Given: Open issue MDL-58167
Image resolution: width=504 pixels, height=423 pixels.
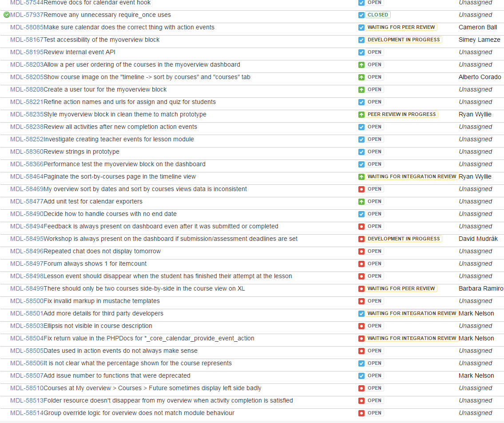Looking at the screenshot, I should (x=27, y=40).
